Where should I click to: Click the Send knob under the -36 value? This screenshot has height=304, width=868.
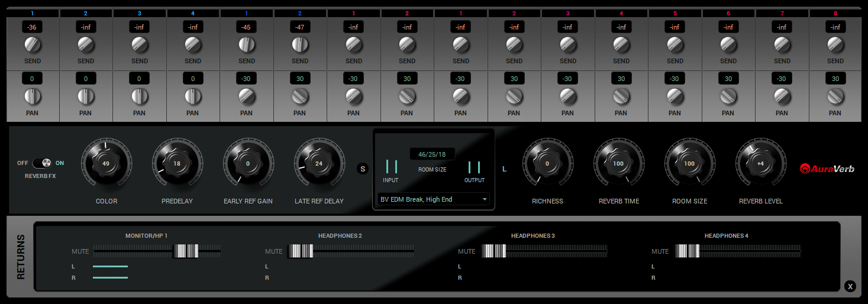pyautogui.click(x=33, y=45)
